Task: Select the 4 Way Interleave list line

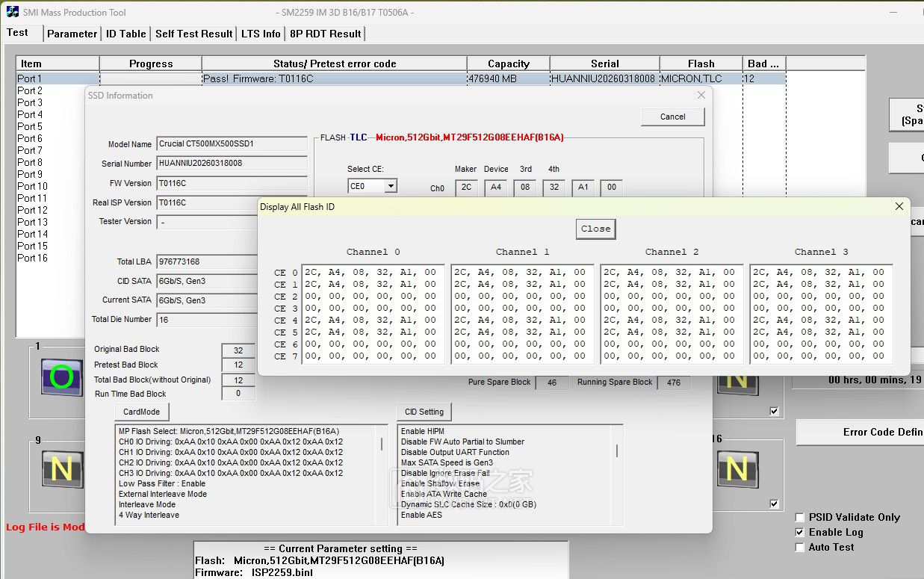Action: pyautogui.click(x=149, y=515)
